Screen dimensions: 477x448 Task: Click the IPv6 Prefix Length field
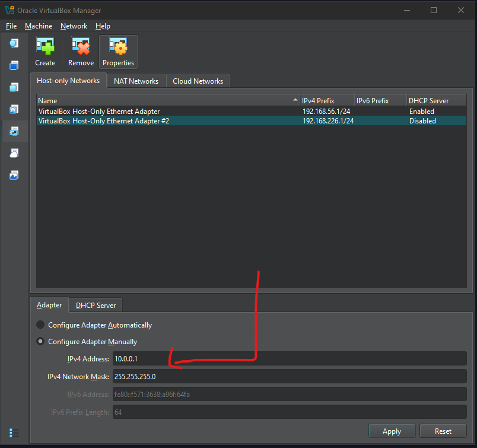[290, 412]
